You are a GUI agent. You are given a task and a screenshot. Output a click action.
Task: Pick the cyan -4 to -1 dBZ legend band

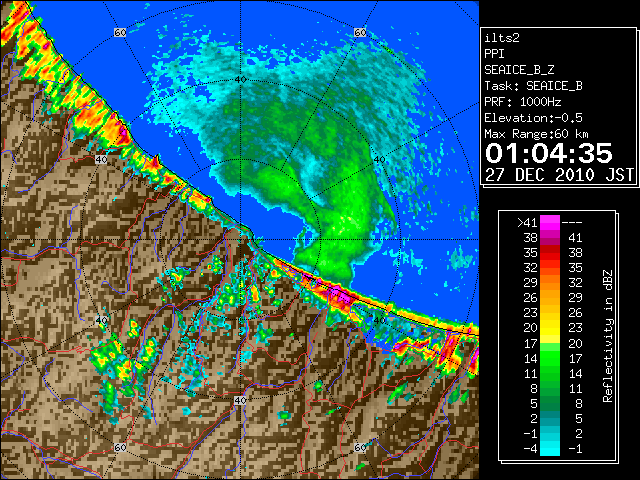(550, 448)
